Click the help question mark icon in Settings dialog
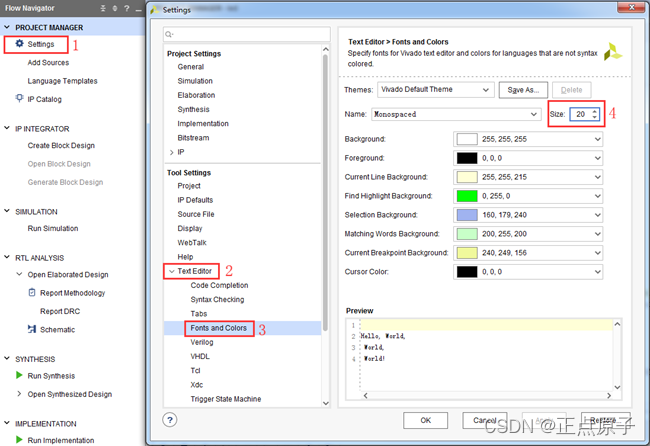 pyautogui.click(x=170, y=420)
